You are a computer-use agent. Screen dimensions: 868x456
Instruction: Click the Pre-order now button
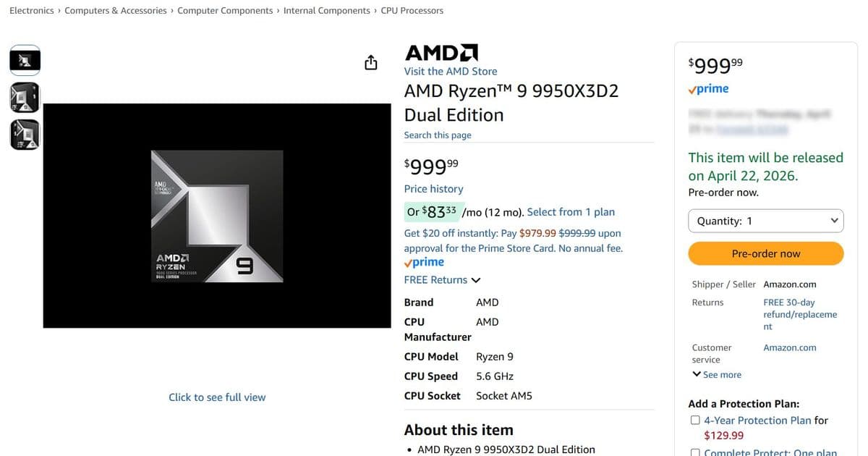765,253
